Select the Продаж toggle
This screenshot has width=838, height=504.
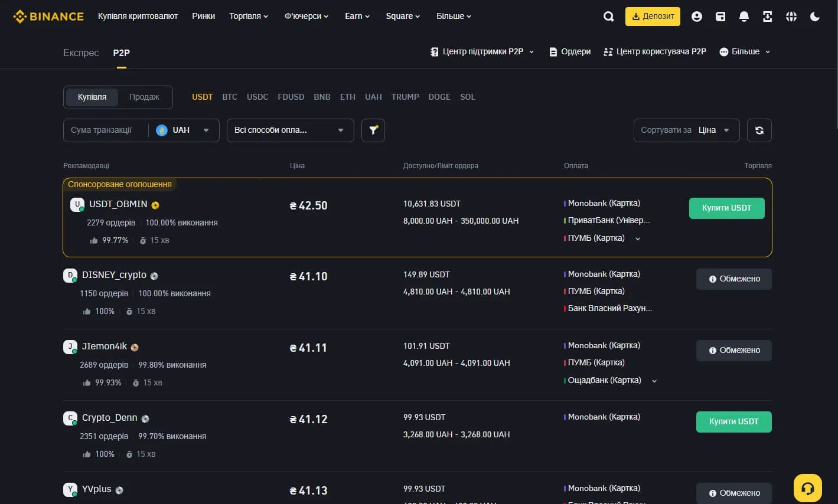point(144,97)
